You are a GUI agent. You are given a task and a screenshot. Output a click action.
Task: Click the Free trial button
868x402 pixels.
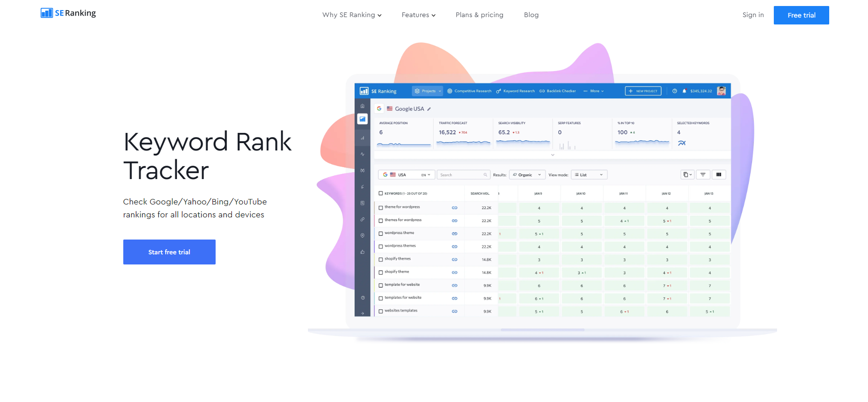pos(802,15)
